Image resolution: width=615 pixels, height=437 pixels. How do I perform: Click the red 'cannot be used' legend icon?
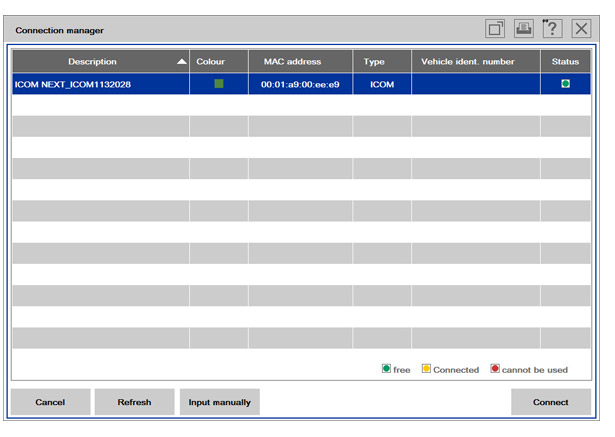[495, 368]
